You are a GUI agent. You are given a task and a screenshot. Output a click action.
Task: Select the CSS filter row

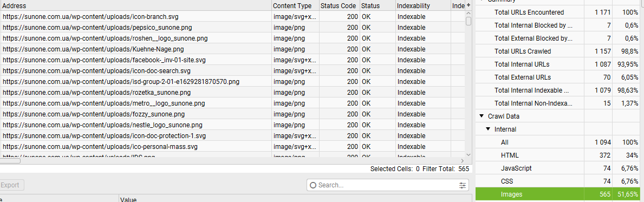coord(560,181)
